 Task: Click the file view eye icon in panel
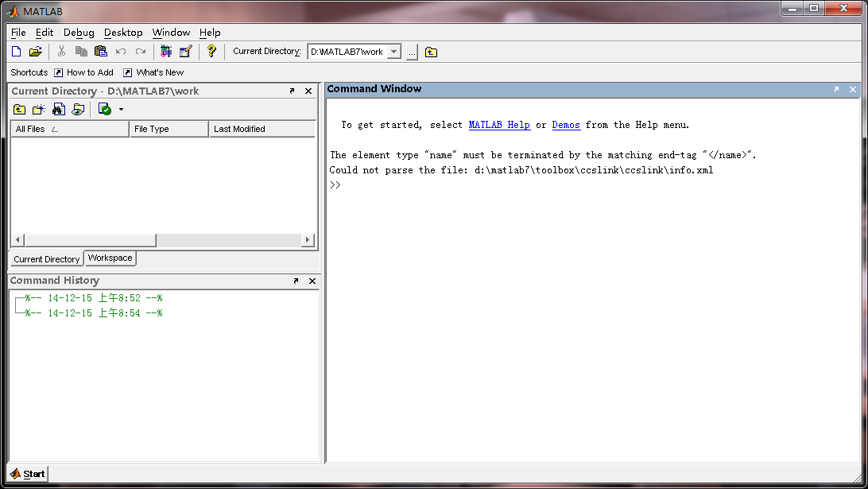(x=78, y=109)
